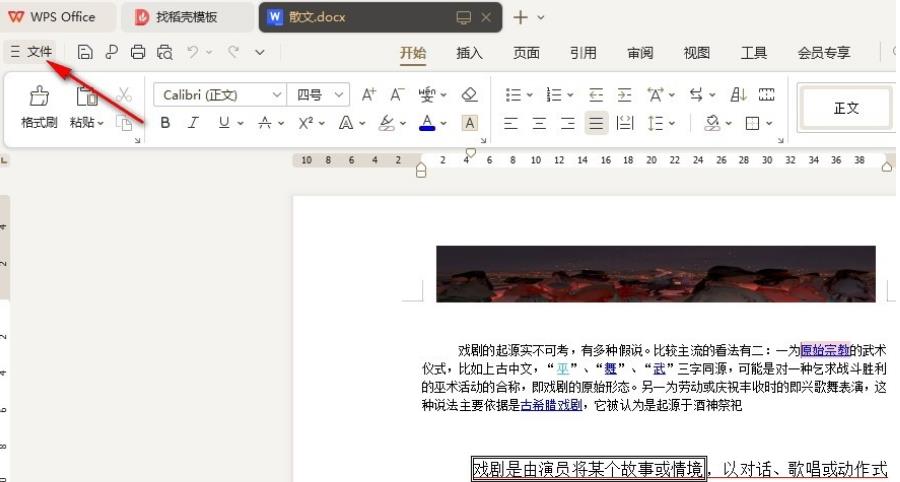This screenshot has width=900, height=482.
Task: Click the Undo arrow icon
Action: coord(192,52)
